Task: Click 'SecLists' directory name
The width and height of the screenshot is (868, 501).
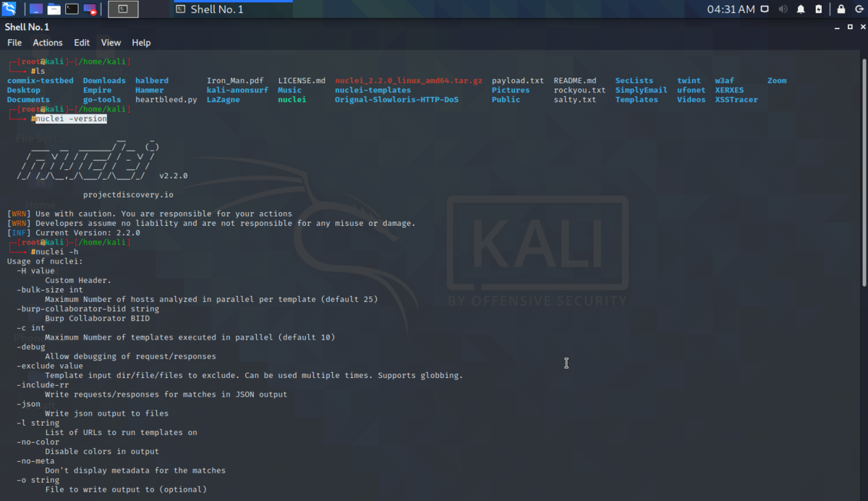Action: pyautogui.click(x=634, y=80)
